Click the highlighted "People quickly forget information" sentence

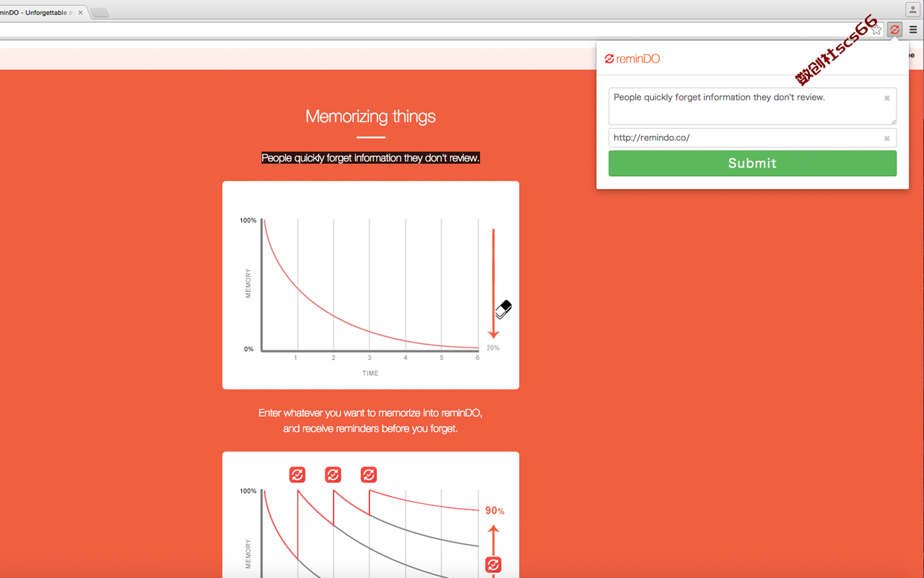(370, 158)
